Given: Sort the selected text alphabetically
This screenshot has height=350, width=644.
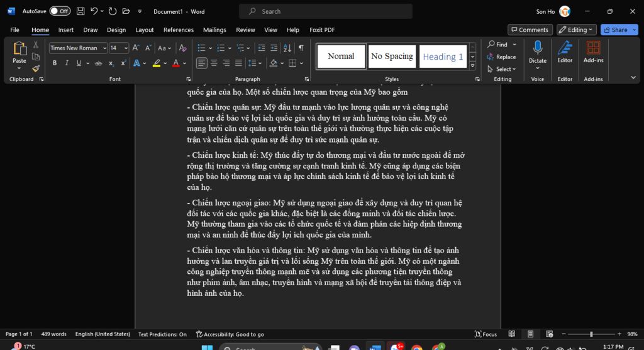Looking at the screenshot, I should tap(287, 48).
